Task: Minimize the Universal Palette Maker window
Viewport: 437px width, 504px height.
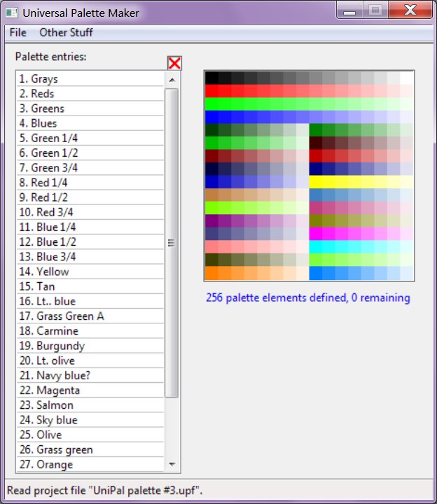Action: point(349,10)
